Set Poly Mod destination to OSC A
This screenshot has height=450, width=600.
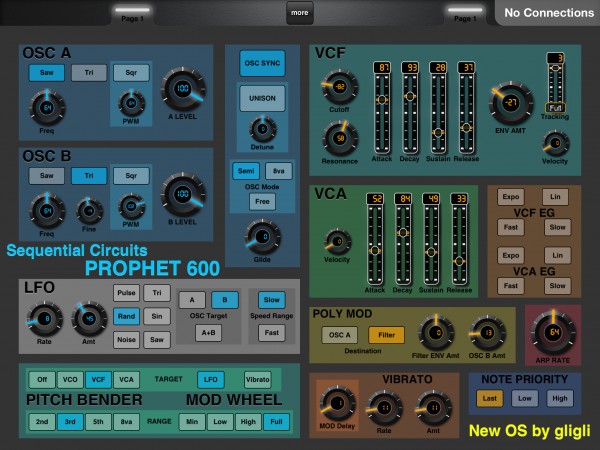click(340, 335)
